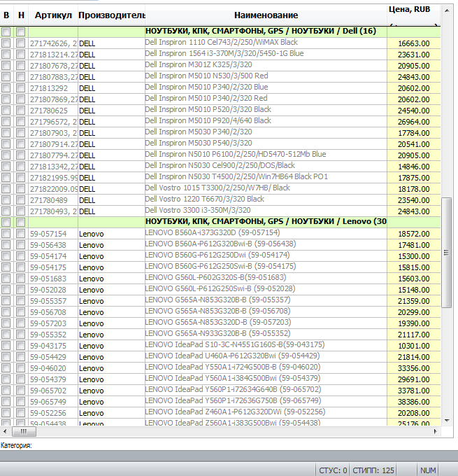Viewport: 458px width, 476px height.
Task: Click the horizontal scrollbar thumb
Action: tap(24, 431)
